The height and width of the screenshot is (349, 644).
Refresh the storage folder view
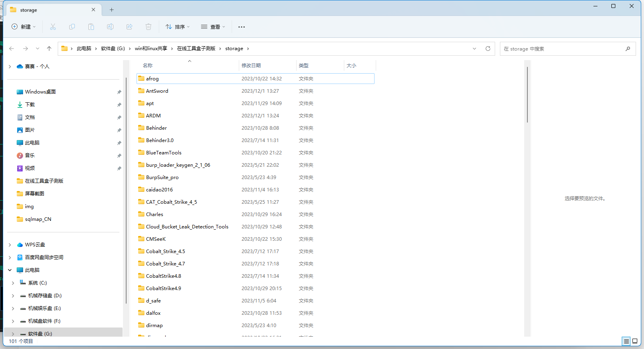click(488, 49)
